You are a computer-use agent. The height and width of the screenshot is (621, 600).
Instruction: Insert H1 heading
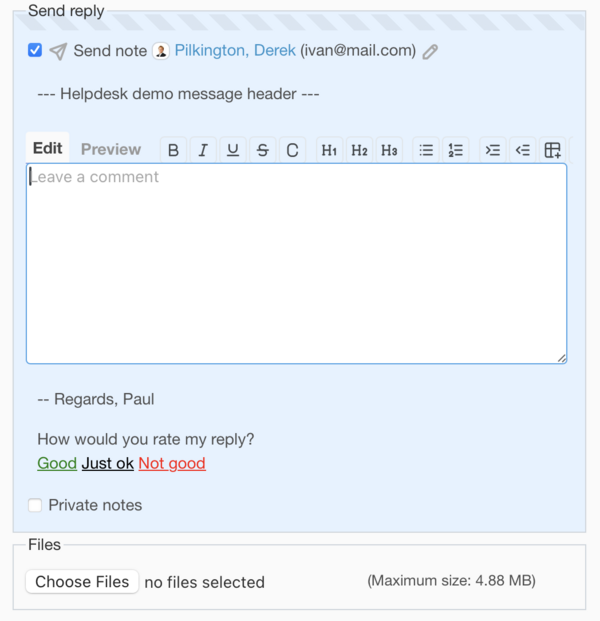coord(330,150)
